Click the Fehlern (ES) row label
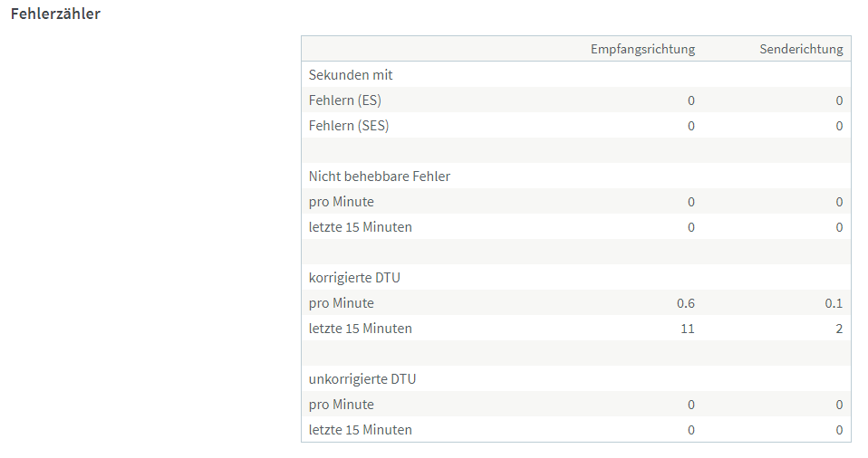 [x=345, y=100]
